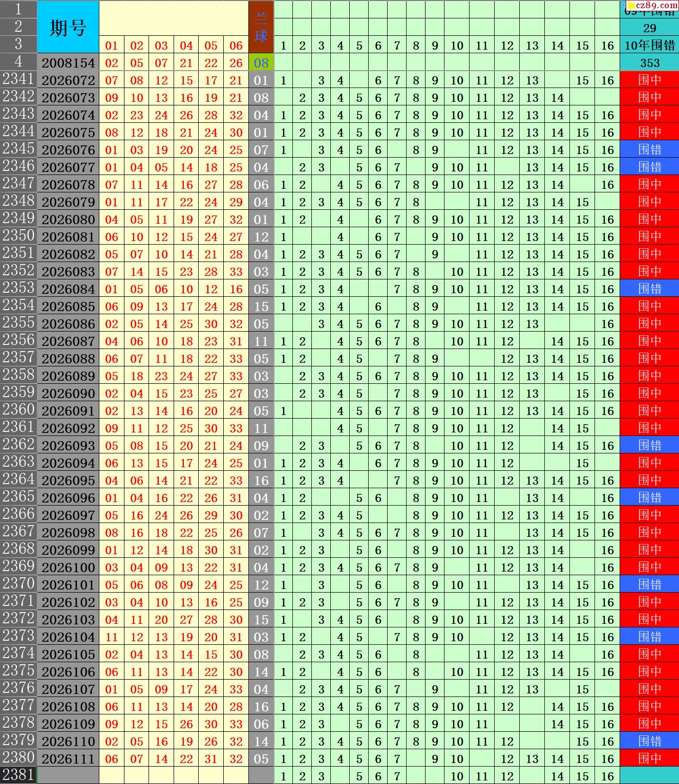Click column header 16 in the green section
The width and height of the screenshot is (679, 784).
(x=608, y=46)
